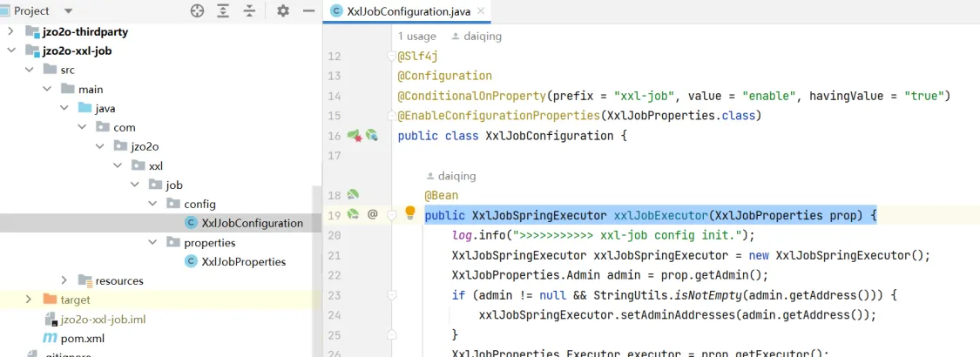Open the Project panel gear options
980x357 pixels.
coord(282,11)
